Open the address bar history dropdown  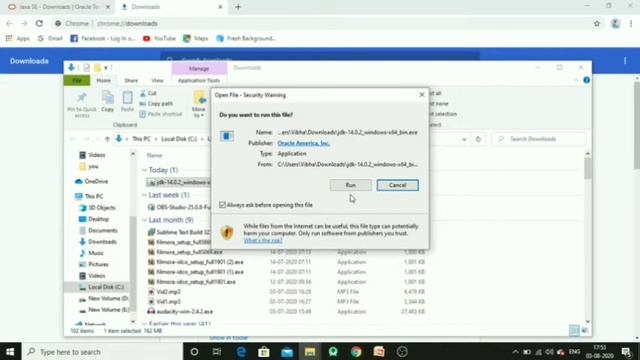coord(464,139)
